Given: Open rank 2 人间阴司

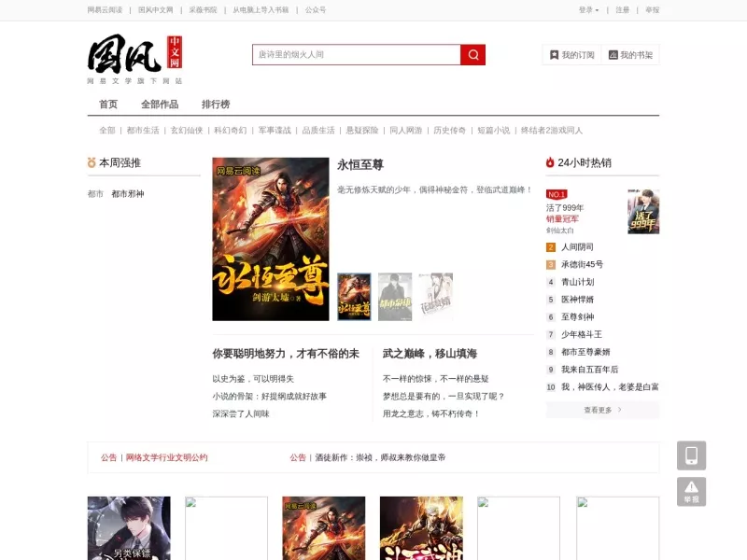Looking at the screenshot, I should coord(577,246).
